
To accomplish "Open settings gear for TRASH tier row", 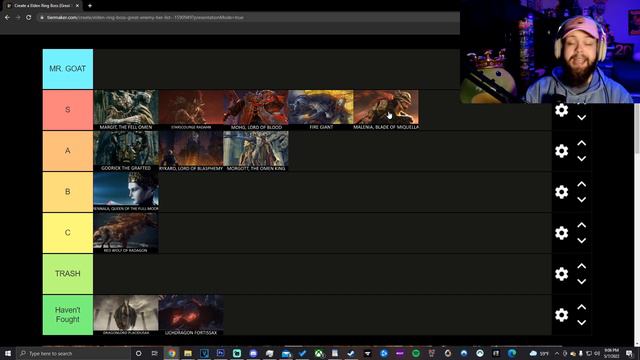I will pos(562,273).
